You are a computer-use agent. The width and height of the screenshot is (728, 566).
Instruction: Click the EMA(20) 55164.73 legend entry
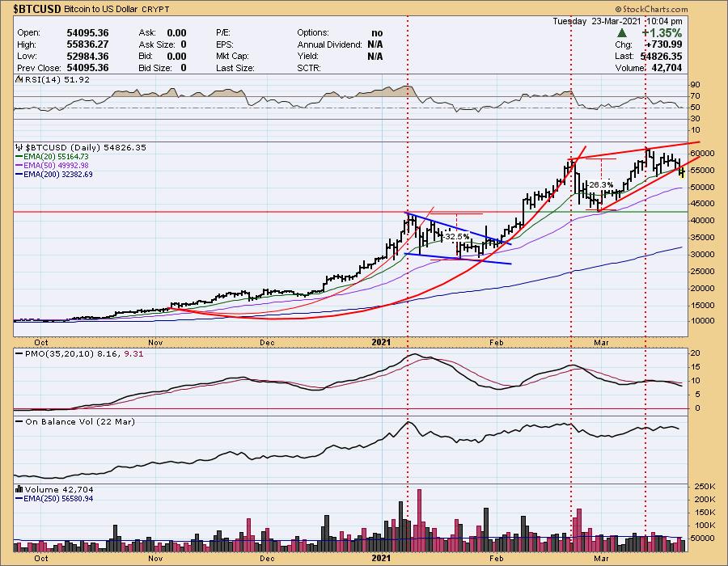coord(52,157)
